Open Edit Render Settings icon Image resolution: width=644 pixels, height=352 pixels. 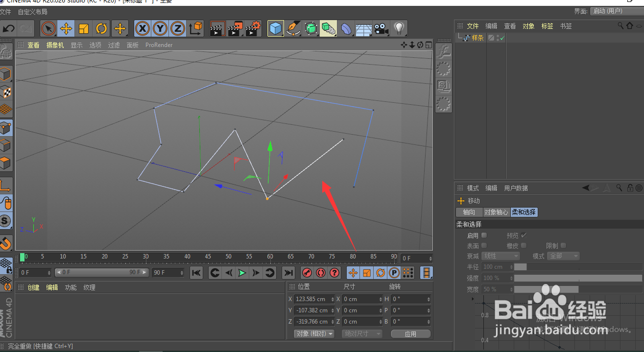coord(253,29)
